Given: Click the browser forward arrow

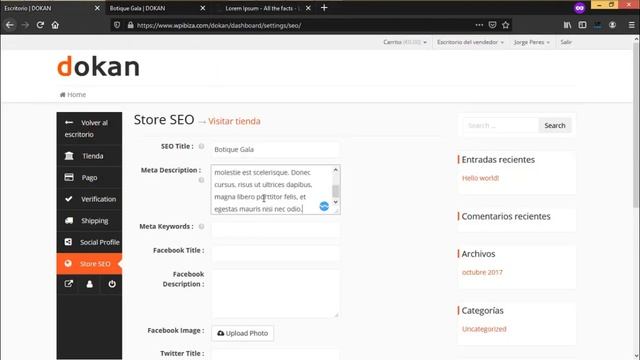Looking at the screenshot, I should coord(25,25).
